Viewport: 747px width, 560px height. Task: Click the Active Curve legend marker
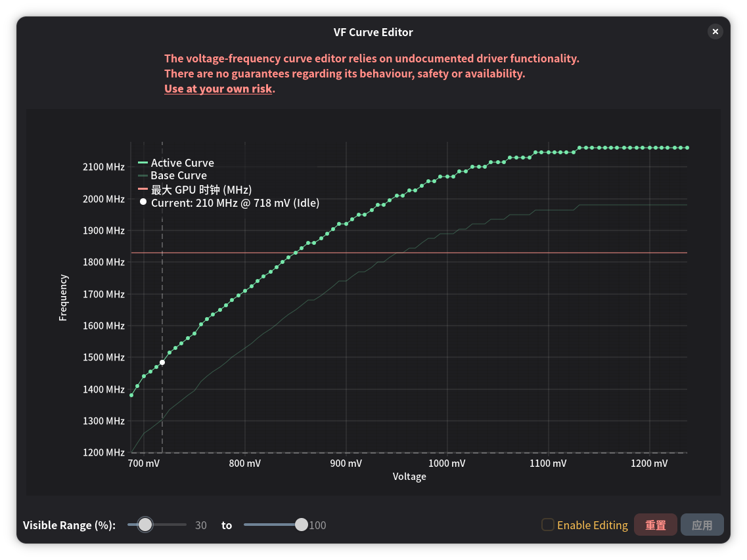point(143,163)
